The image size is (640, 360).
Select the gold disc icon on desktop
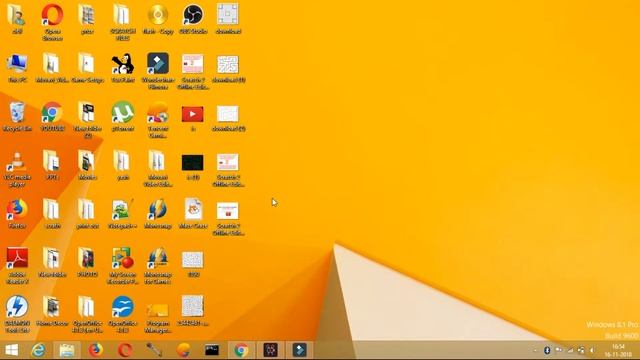click(158, 15)
